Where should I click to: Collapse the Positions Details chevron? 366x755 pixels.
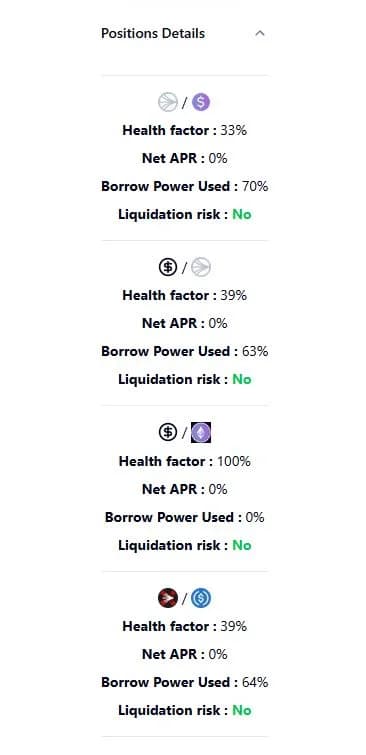[x=260, y=34]
